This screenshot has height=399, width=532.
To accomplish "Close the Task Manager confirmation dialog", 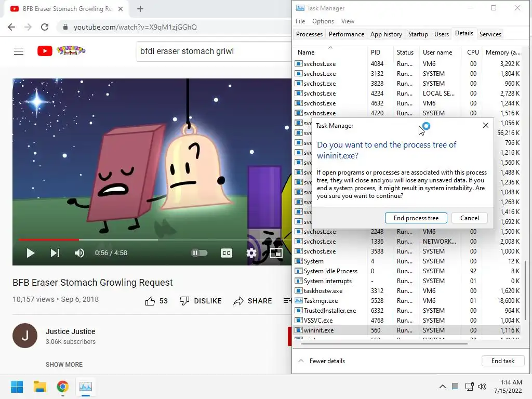I will [x=486, y=126].
